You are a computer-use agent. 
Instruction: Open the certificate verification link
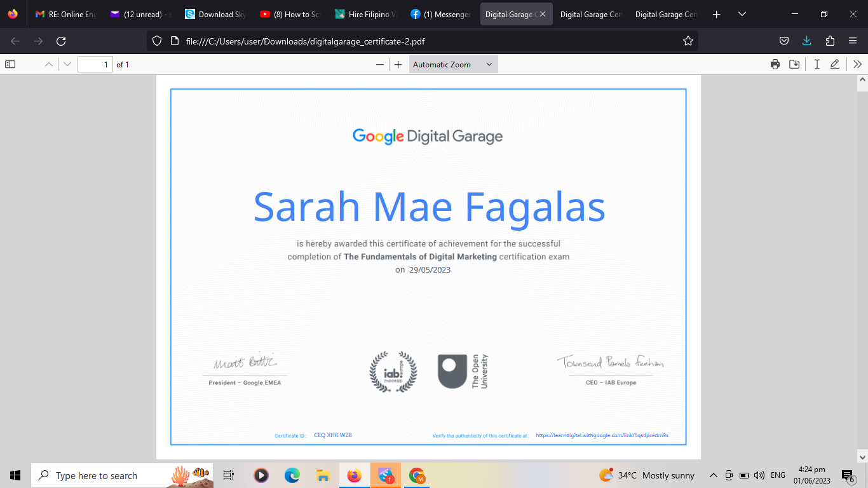[x=602, y=435]
